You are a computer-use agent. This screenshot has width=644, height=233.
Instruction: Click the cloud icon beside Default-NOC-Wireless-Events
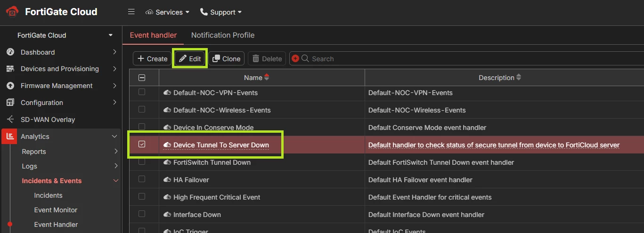pos(167,110)
